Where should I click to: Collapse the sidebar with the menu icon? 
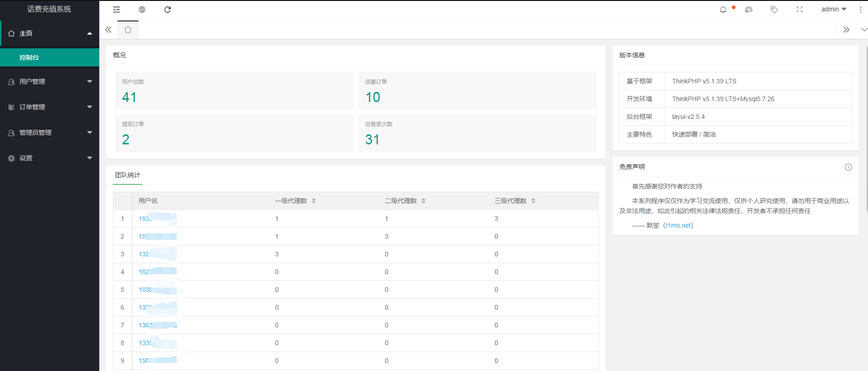coord(117,10)
